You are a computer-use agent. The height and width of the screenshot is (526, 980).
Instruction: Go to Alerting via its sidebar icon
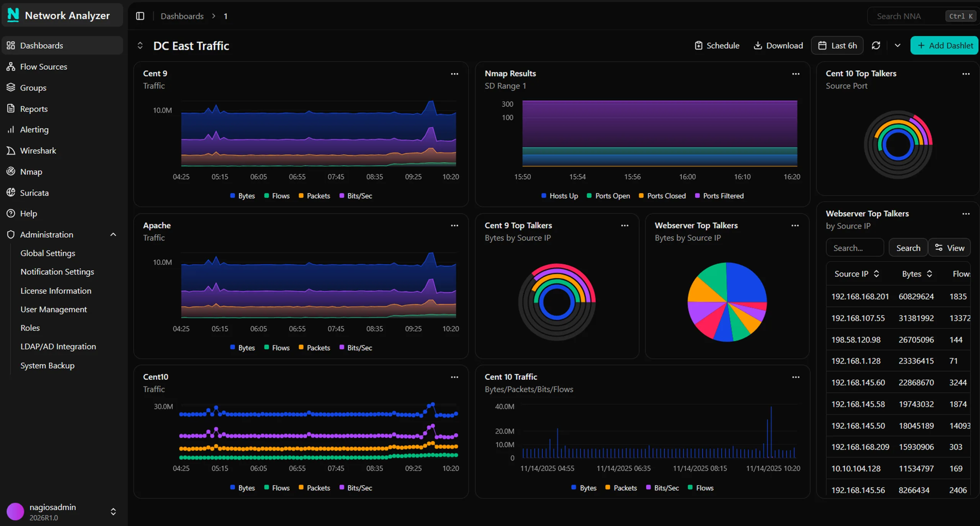point(34,129)
